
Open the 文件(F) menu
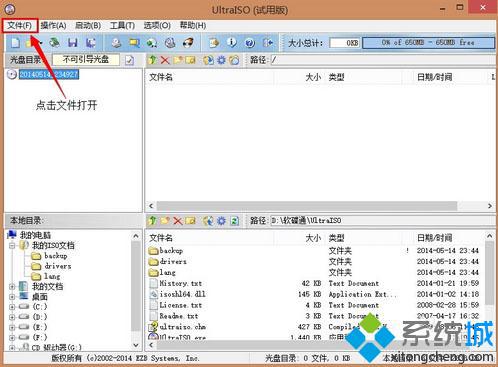[x=20, y=25]
